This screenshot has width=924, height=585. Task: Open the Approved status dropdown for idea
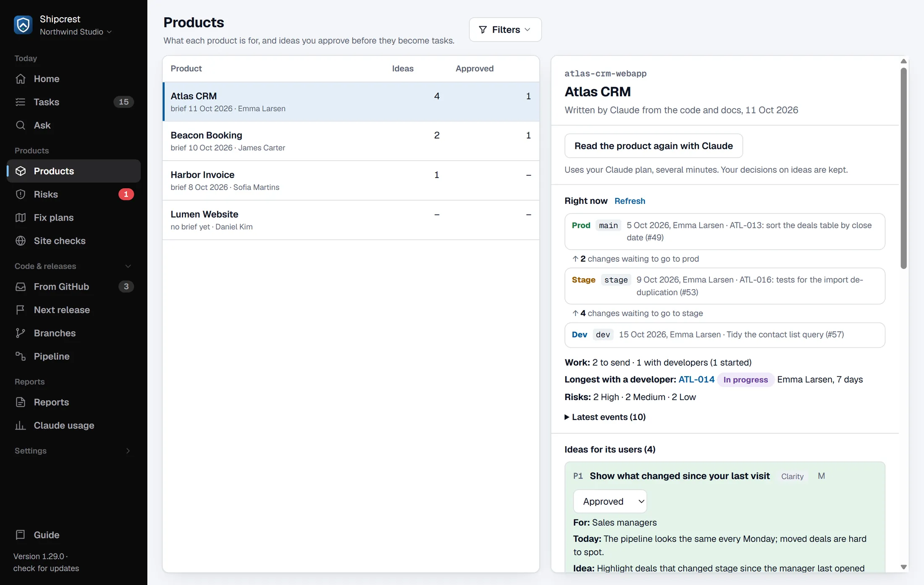[610, 501]
